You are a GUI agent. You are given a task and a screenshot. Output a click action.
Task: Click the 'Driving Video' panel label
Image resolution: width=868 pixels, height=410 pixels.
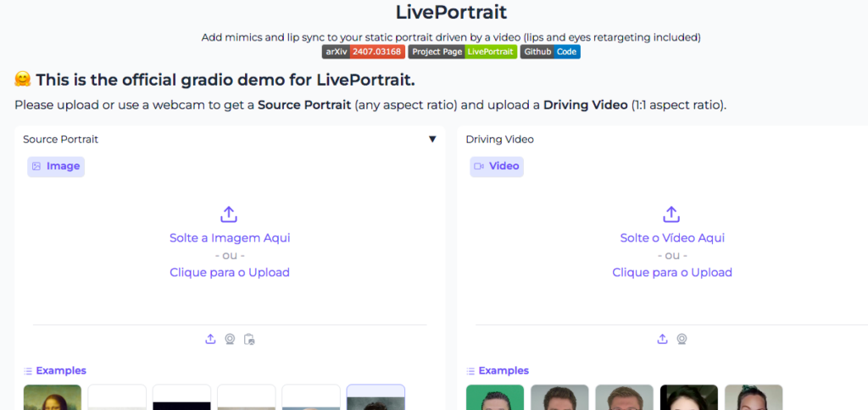pyautogui.click(x=500, y=140)
